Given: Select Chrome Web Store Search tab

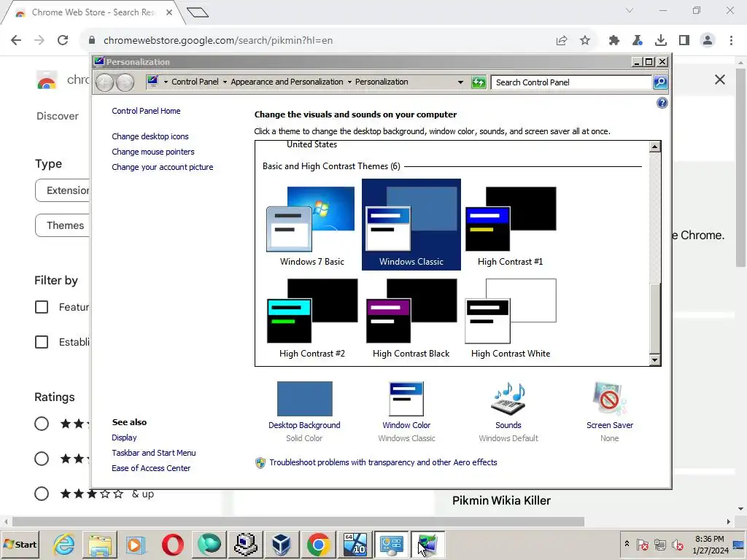Looking at the screenshot, I should tap(93, 12).
